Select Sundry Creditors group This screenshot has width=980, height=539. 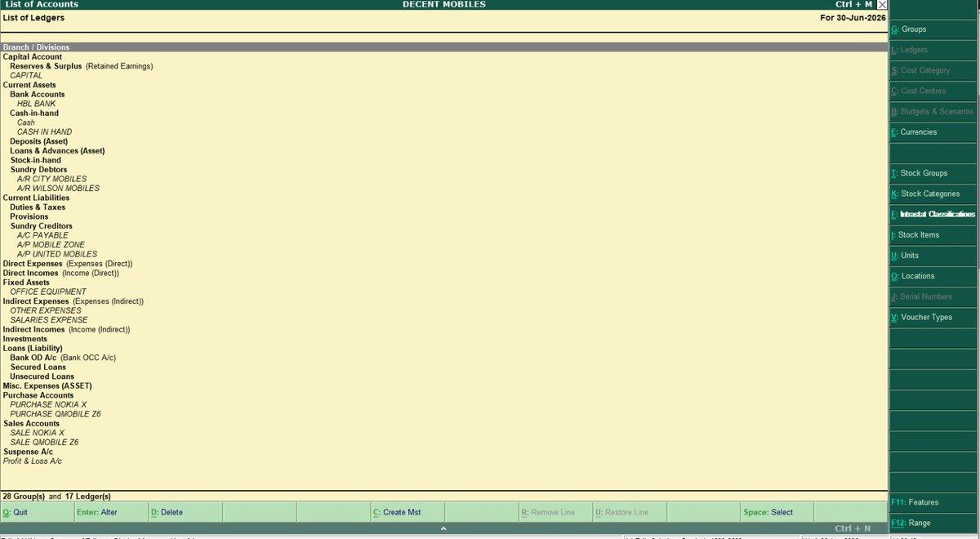[x=41, y=226]
